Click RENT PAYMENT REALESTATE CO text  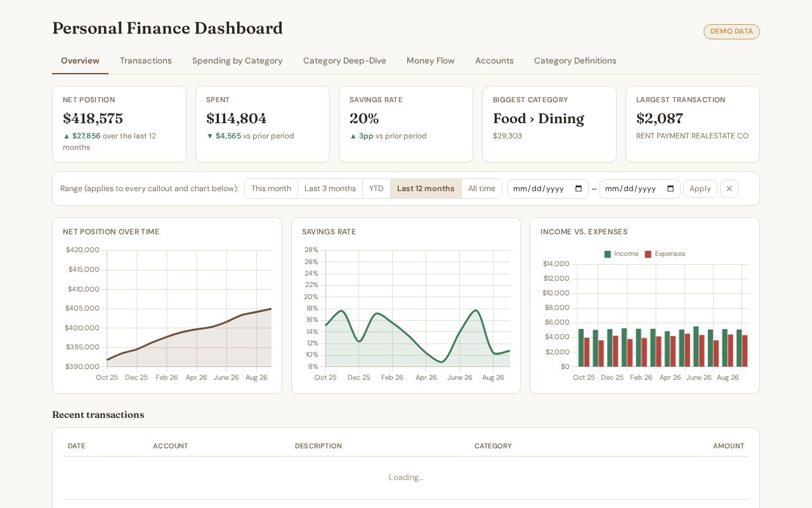[x=692, y=136]
